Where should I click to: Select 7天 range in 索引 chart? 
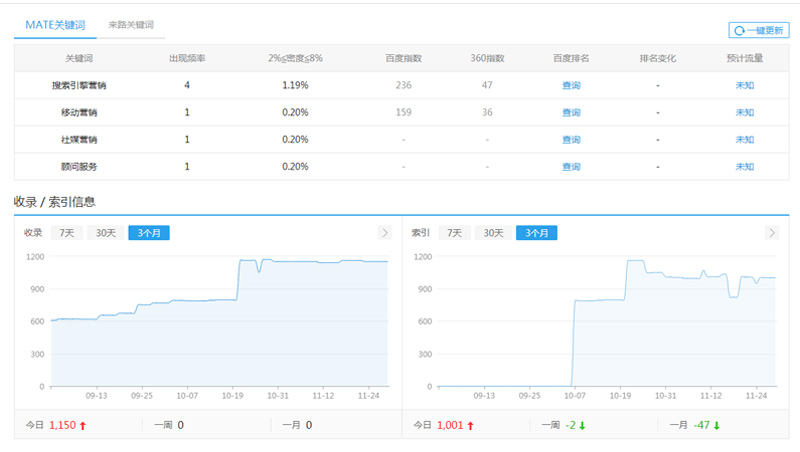pyautogui.click(x=454, y=233)
